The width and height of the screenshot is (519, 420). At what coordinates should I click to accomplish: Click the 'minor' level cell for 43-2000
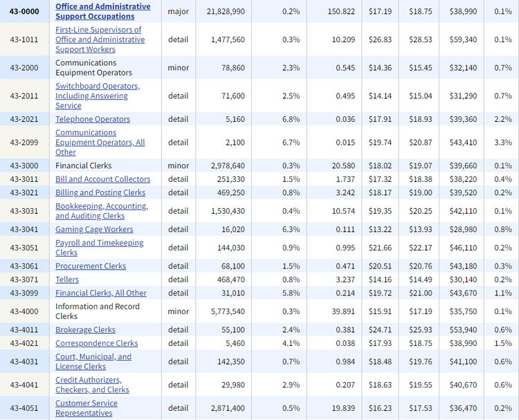(179, 68)
